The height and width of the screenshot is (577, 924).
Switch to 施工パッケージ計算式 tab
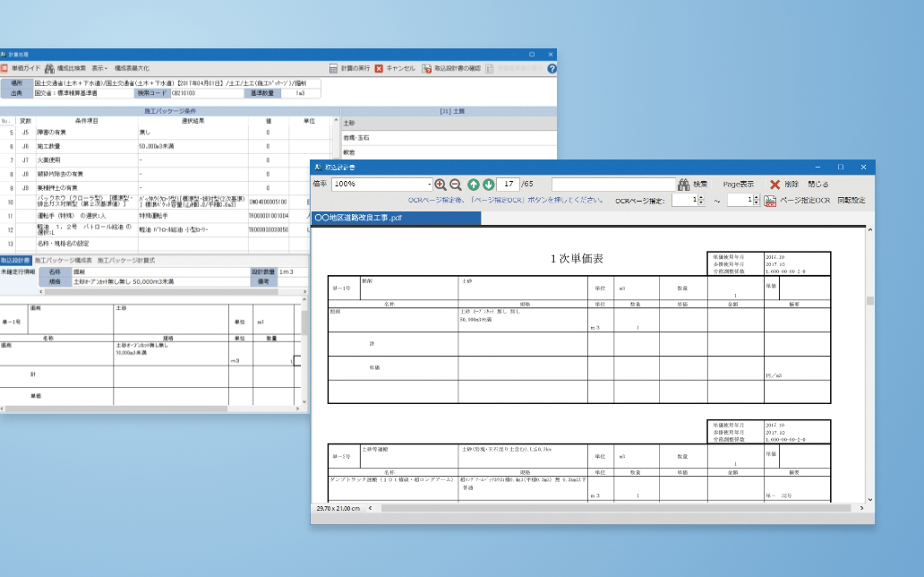[x=126, y=260]
